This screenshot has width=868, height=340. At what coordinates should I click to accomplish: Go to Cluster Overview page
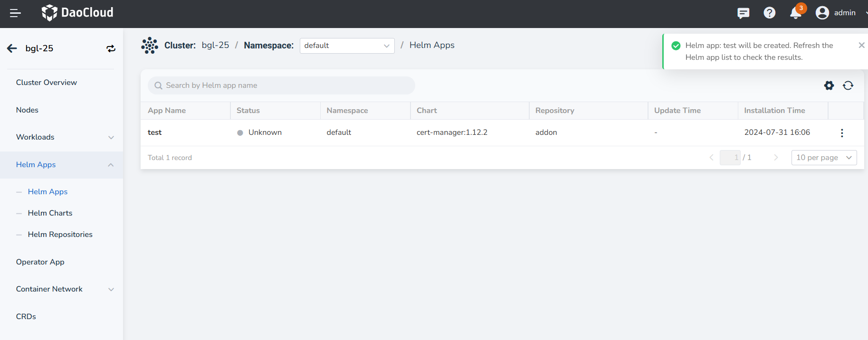pyautogui.click(x=47, y=83)
